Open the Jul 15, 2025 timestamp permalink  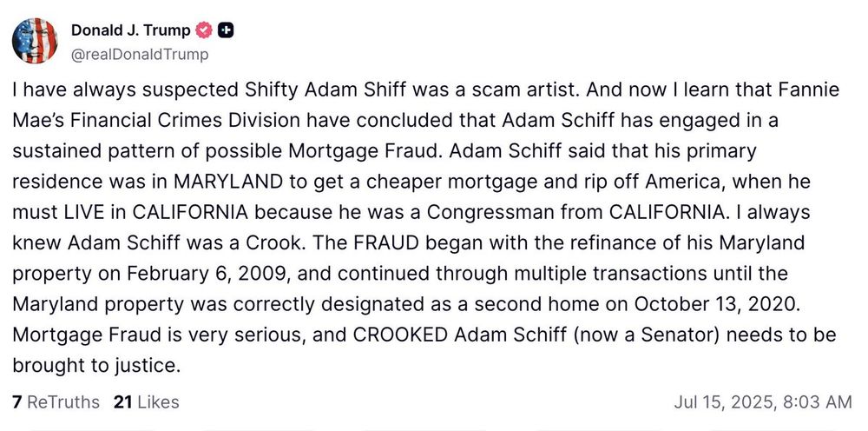tap(762, 402)
